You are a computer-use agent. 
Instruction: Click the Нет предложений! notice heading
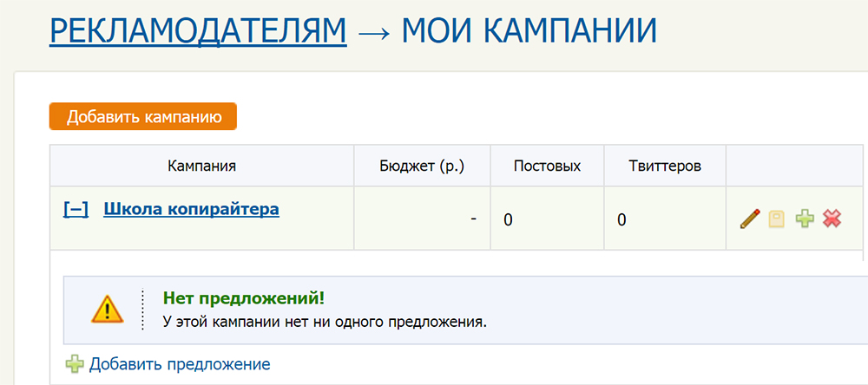244,299
